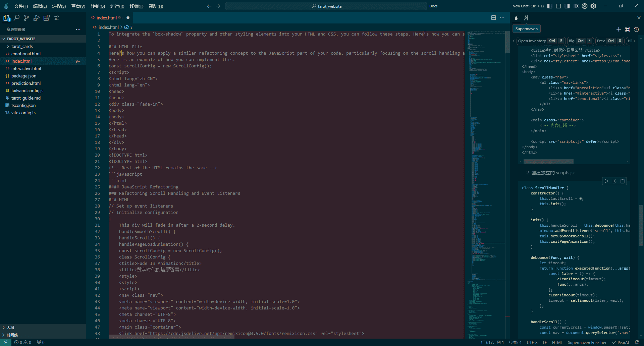The width and height of the screenshot is (644, 346).
Task: Click Supermaven Free Tier in status bar
Action: (x=587, y=342)
